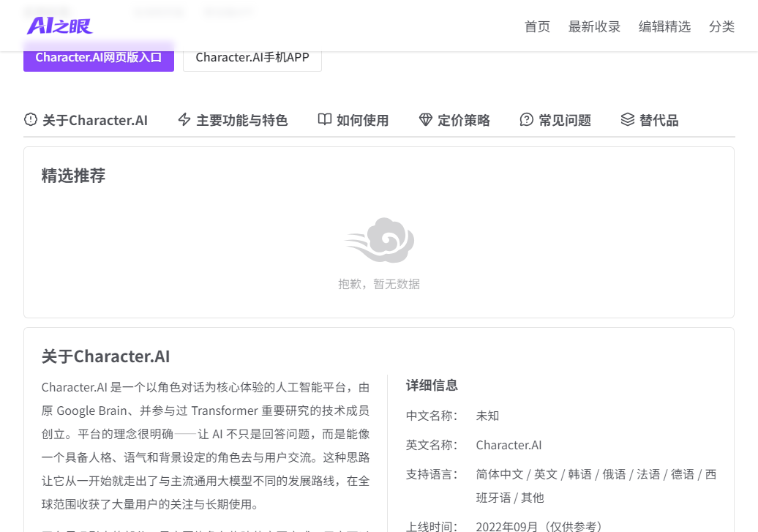Click the paragraph starting 'Character.AI 是一个以角色对话'
The width and height of the screenshot is (758, 532).
206,446
